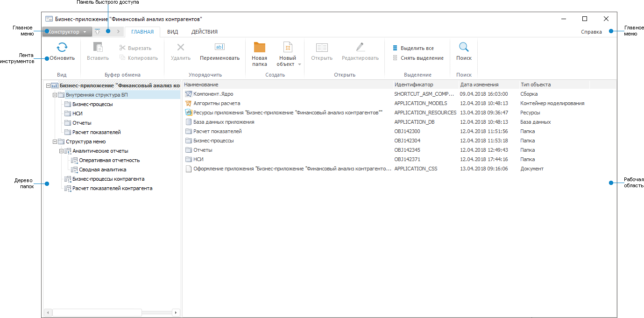The image size is (644, 318).
Task: Click the Открыть ribbon icon
Action: 322,47
